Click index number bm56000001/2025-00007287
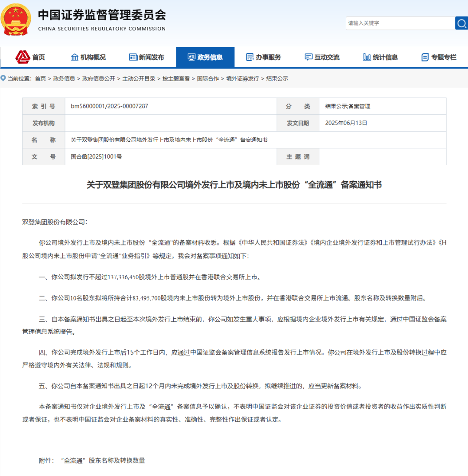Screen dimensions: 468x476 pos(110,106)
